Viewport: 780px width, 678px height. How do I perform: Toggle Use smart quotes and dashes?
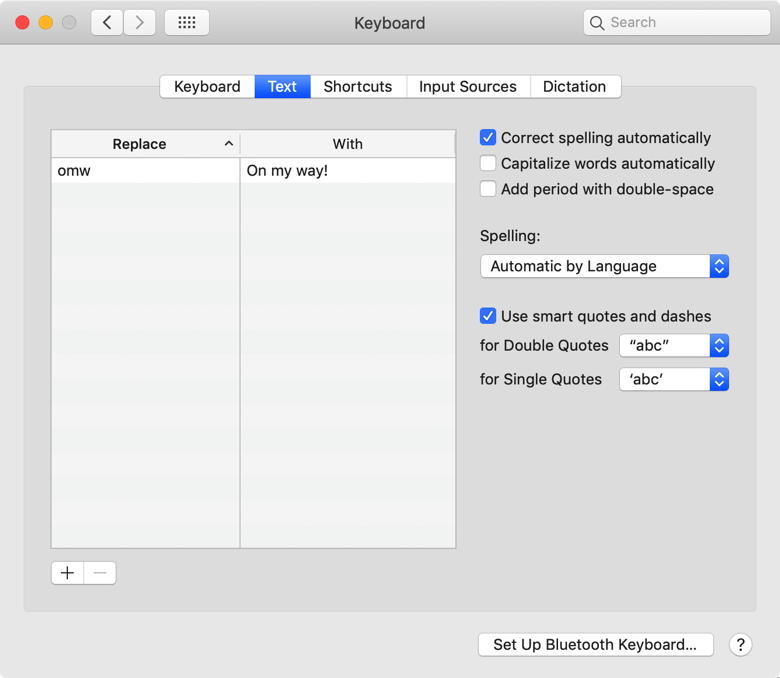click(x=488, y=316)
